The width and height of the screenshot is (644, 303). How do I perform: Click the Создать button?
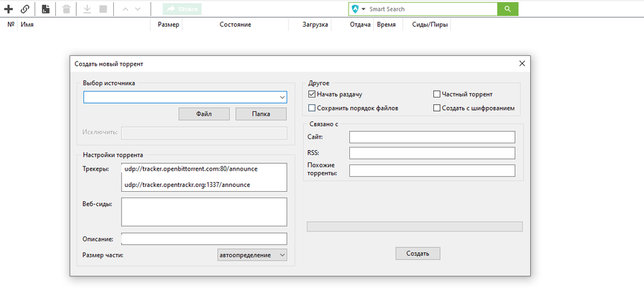click(418, 253)
